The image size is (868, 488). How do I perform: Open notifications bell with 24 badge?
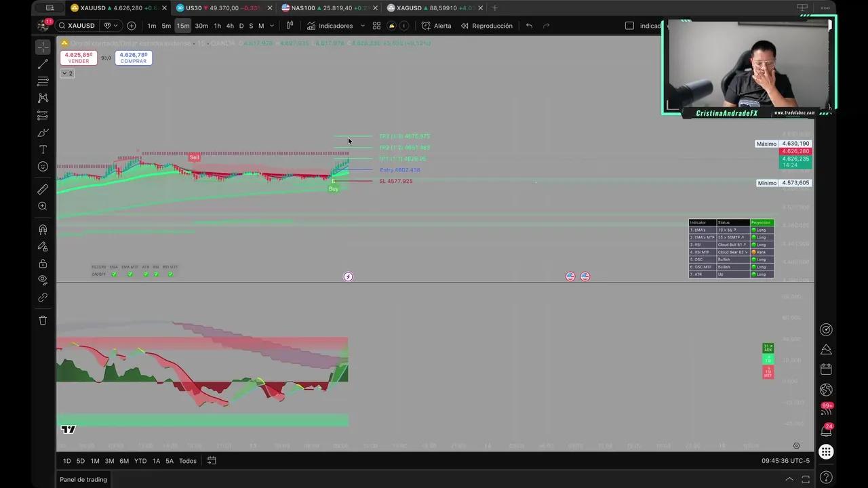pos(826,430)
